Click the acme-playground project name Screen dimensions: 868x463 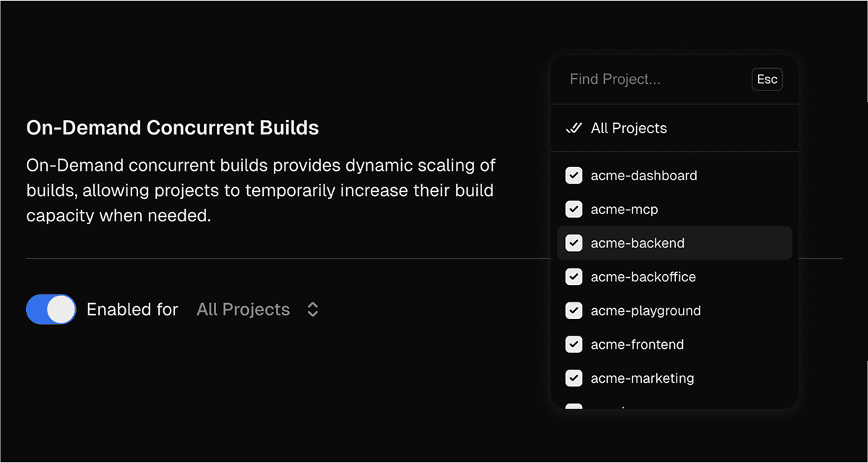coord(645,310)
